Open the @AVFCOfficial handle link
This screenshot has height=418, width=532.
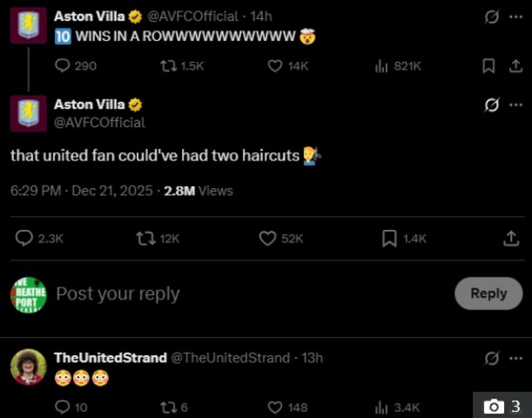[100, 122]
